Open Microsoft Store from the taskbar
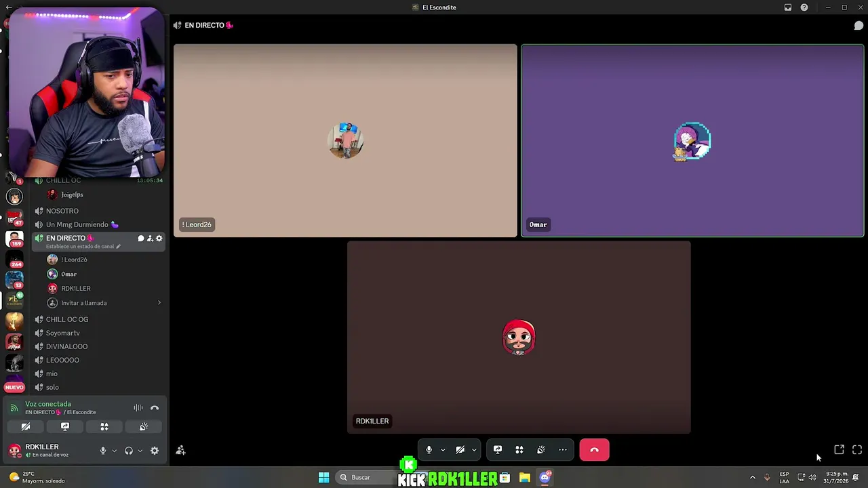The image size is (868, 488). [x=505, y=478]
